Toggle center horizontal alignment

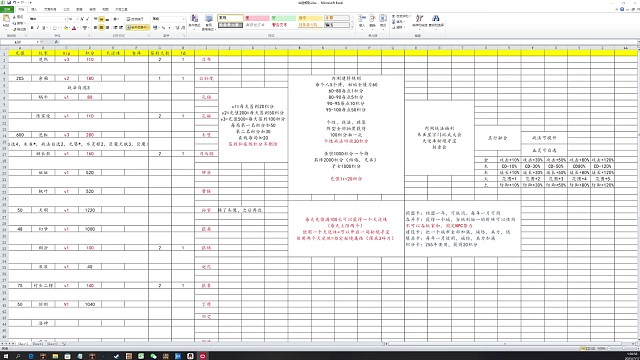click(x=101, y=28)
